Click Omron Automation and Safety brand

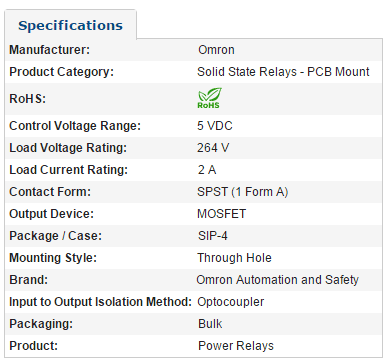[x=278, y=280]
